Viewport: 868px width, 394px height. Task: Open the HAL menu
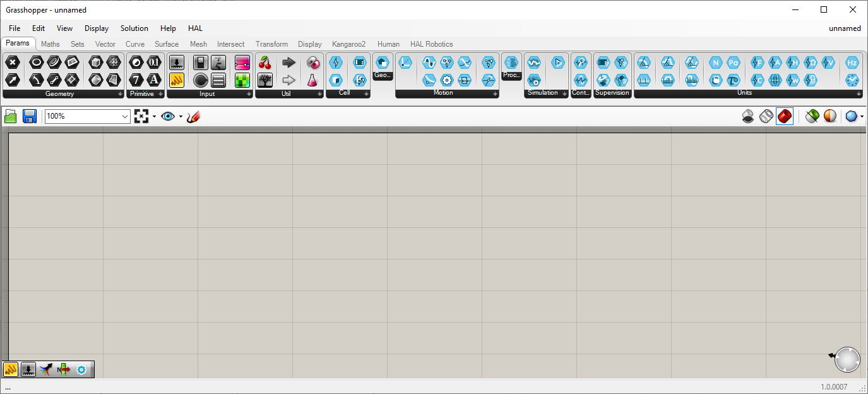coord(195,28)
